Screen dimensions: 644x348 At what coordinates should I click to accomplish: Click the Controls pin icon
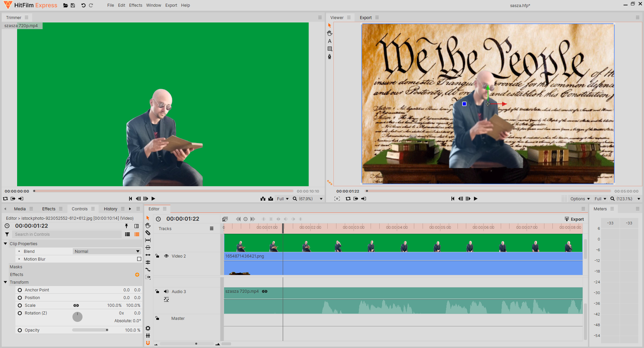click(x=126, y=226)
